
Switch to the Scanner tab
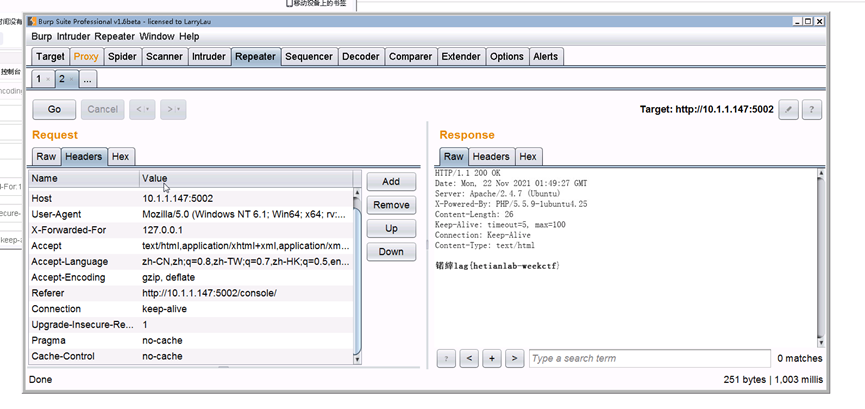coord(164,56)
